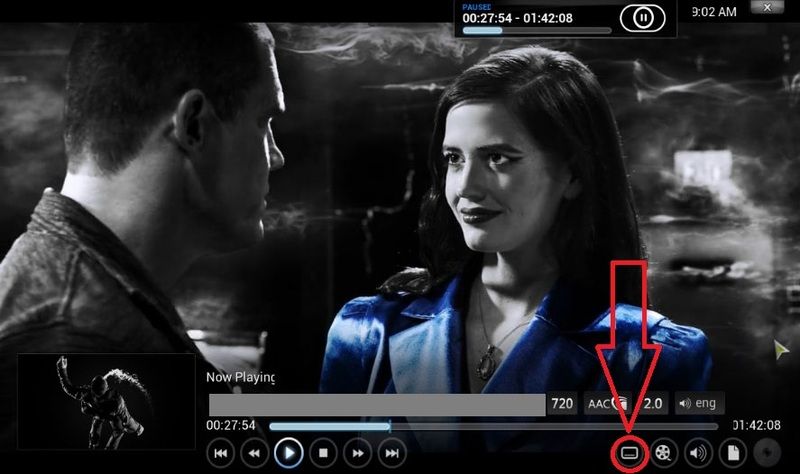Open the subtitles settings icon

coord(629,453)
